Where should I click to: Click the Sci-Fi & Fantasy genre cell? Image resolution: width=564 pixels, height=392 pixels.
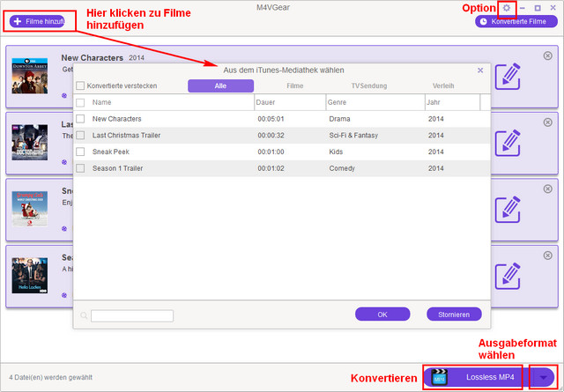coord(353,136)
